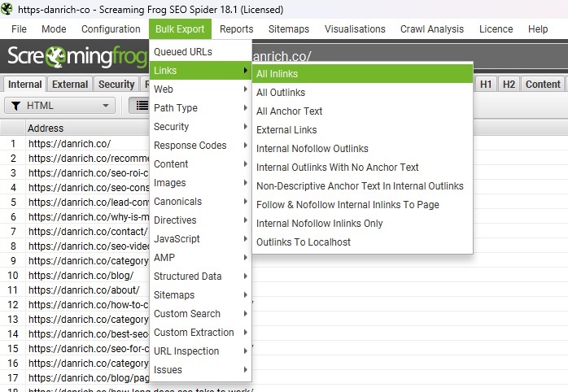
Task: Open the Licence menu
Action: click(496, 29)
